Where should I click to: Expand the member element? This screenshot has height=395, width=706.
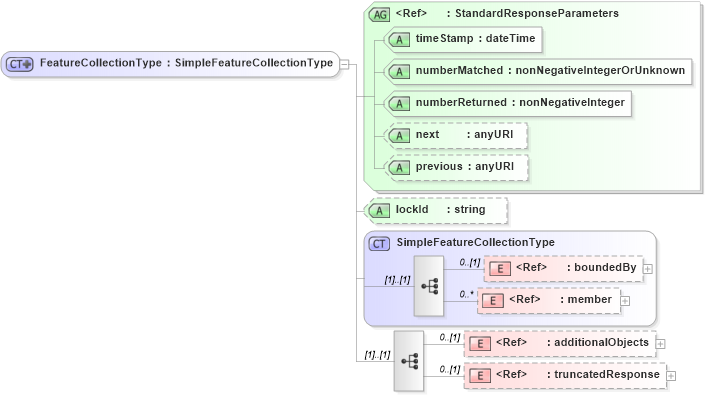point(625,301)
